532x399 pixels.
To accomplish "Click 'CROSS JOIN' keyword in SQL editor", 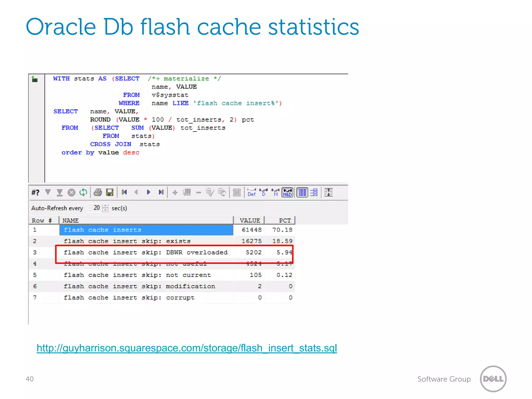I will 111,144.
